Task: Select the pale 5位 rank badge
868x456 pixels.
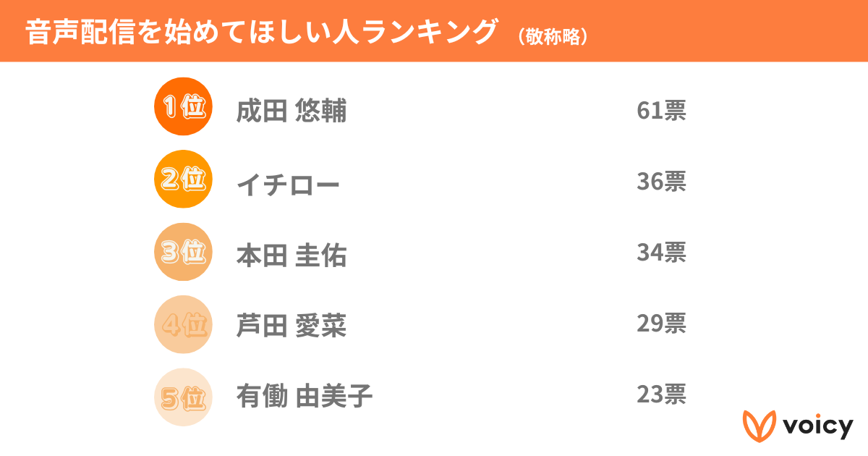Action: pos(183,397)
